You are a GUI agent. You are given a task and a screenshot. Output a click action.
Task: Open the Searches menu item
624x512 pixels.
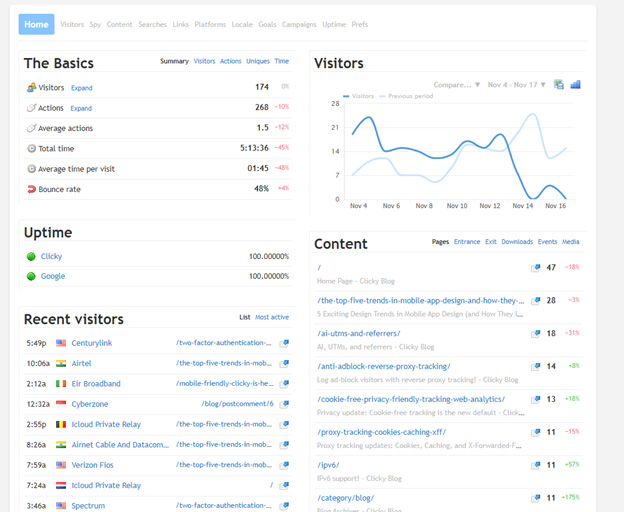[x=152, y=24]
